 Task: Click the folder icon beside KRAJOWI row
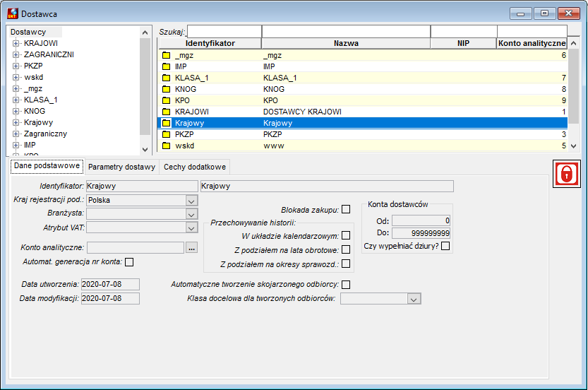point(166,112)
